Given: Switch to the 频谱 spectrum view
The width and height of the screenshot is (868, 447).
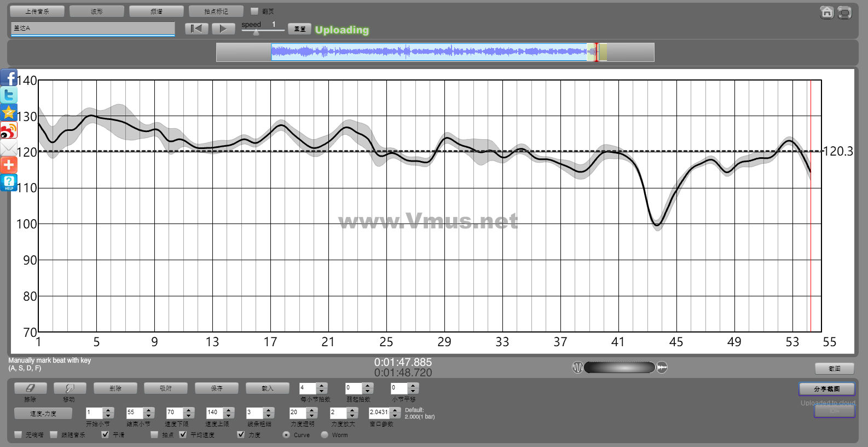Looking at the screenshot, I should [x=157, y=11].
